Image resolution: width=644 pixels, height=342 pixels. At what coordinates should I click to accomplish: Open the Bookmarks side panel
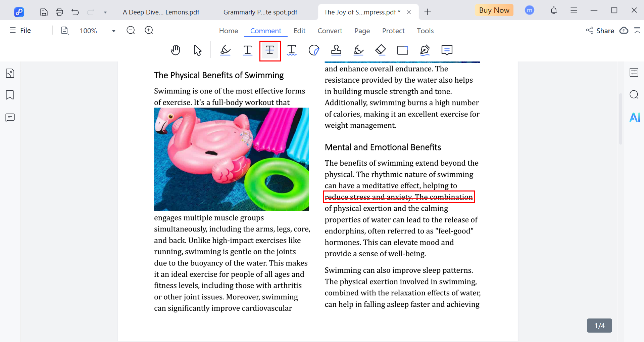coord(10,95)
